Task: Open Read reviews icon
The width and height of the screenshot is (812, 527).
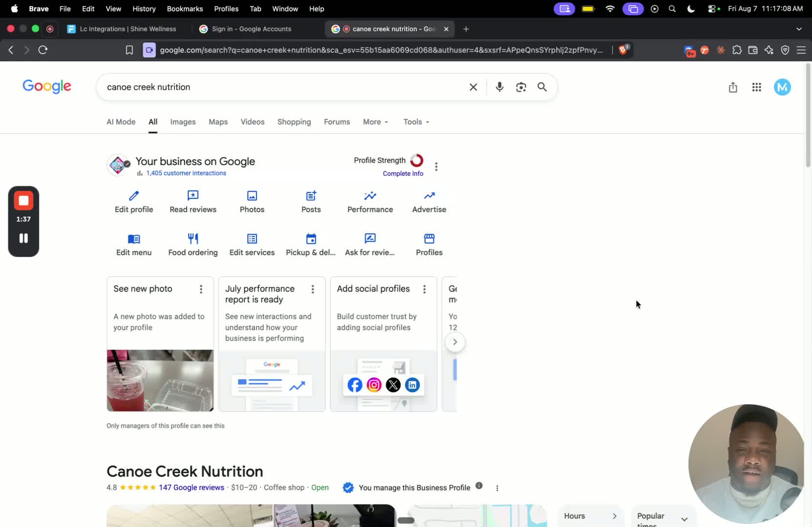Action: pyautogui.click(x=193, y=196)
